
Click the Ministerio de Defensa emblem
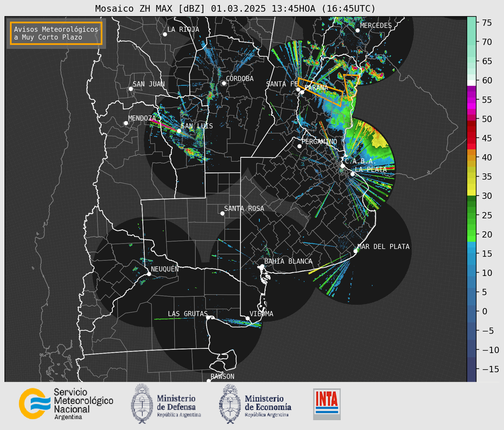pos(142,403)
